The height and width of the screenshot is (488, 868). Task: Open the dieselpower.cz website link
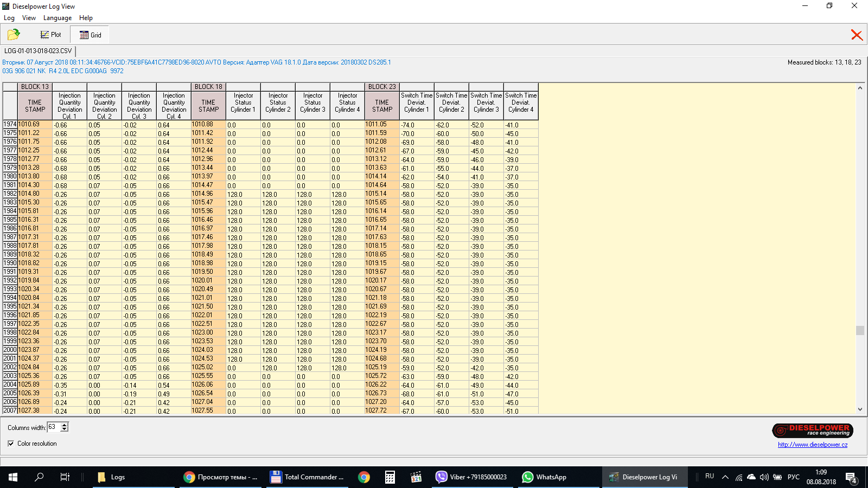click(x=812, y=445)
